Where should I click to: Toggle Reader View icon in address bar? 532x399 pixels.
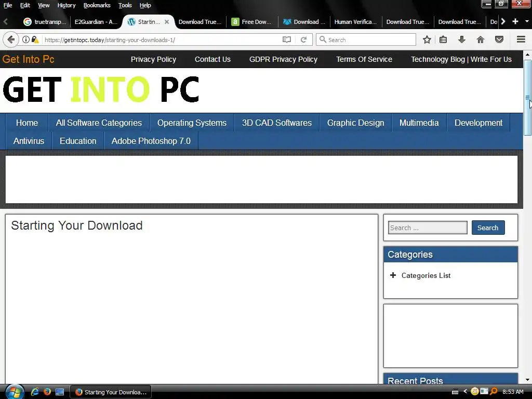pyautogui.click(x=287, y=39)
